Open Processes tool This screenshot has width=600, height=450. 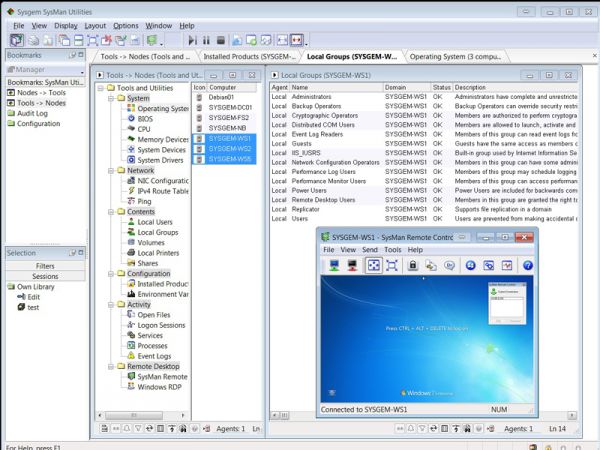[x=152, y=346]
